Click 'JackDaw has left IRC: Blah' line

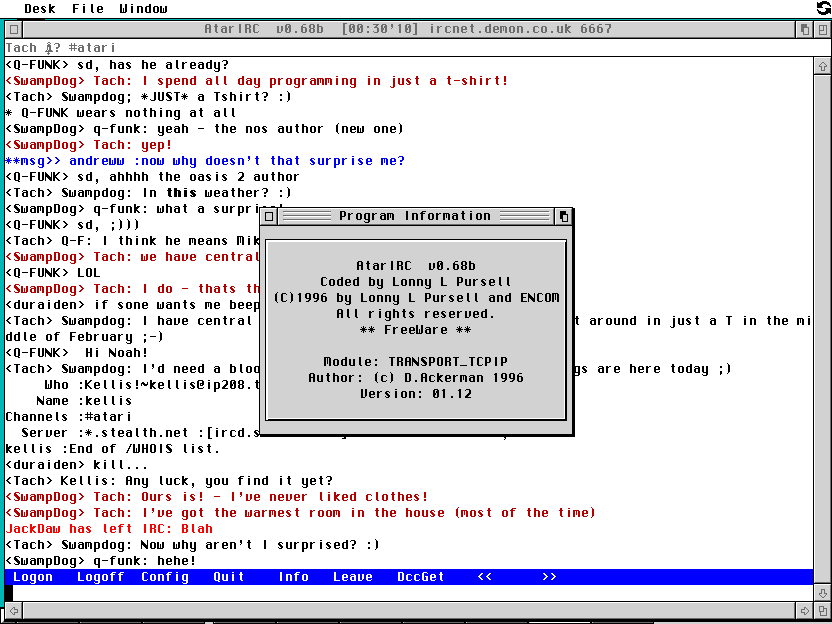[x=109, y=529]
